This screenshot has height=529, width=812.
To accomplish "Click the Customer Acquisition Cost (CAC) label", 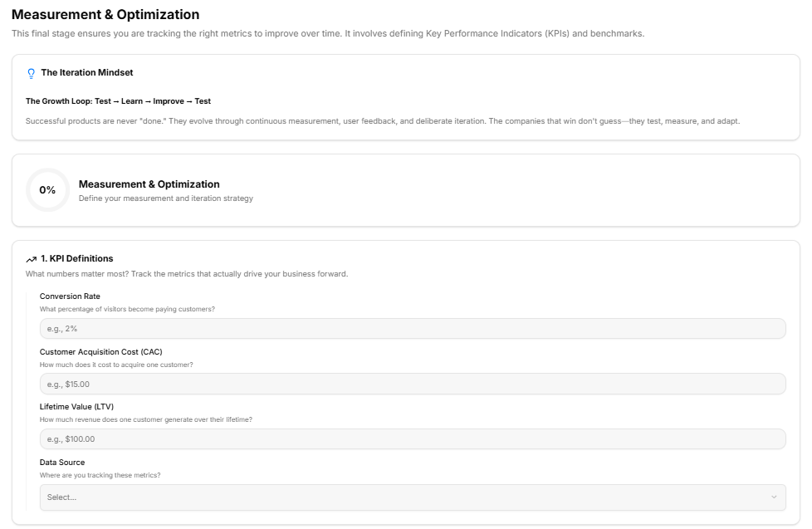I will pos(101,352).
